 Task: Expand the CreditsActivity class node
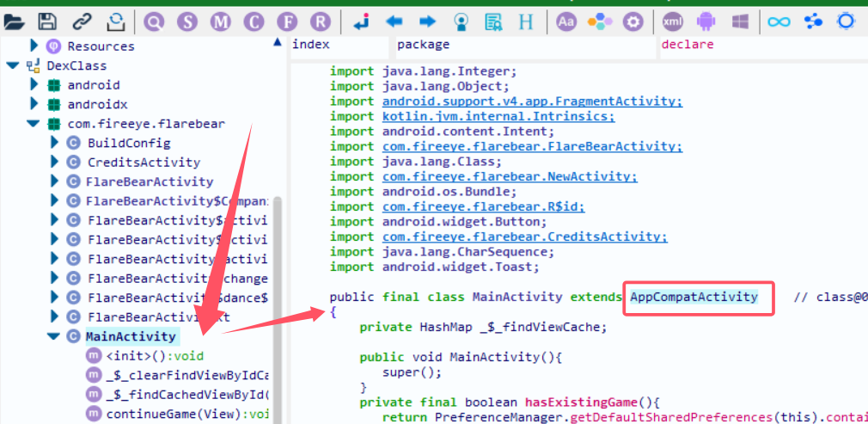click(x=54, y=162)
